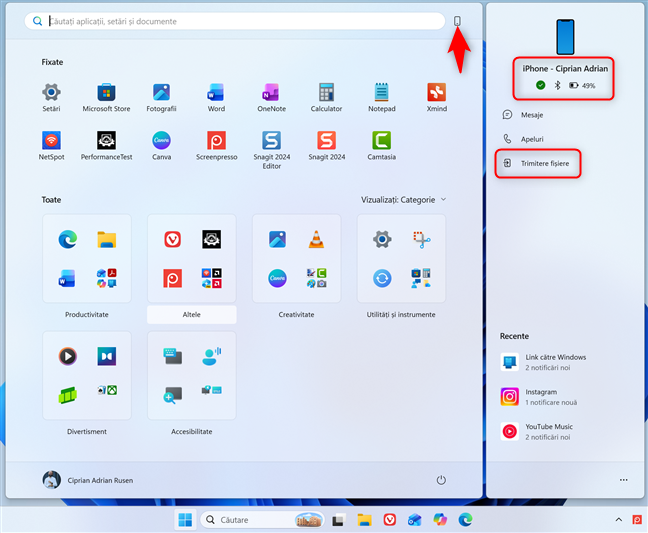This screenshot has width=648, height=533.
Task: Open Screenpresso tray icon on taskbar
Action: [x=637, y=520]
